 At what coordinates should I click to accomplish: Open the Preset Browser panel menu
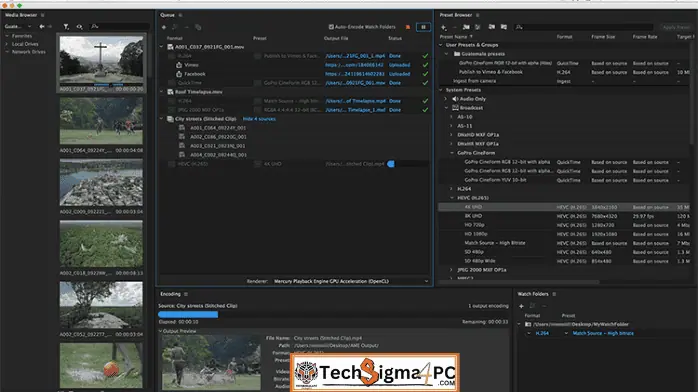coord(477,15)
